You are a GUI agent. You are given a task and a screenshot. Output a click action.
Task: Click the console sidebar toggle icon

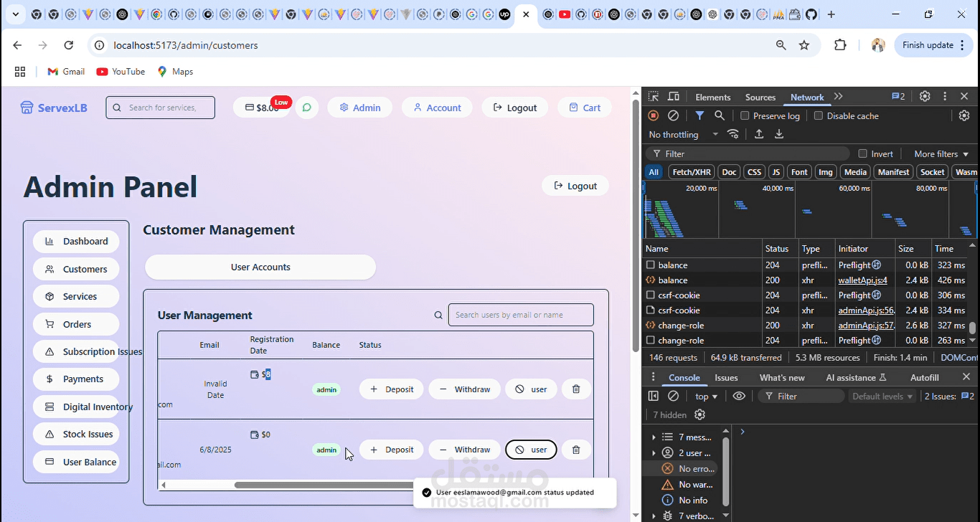pos(653,396)
